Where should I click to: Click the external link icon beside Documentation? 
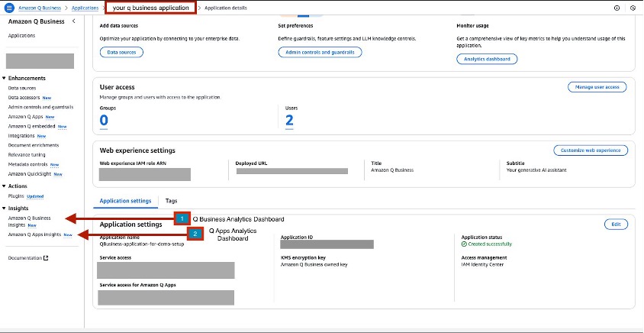pos(46,258)
